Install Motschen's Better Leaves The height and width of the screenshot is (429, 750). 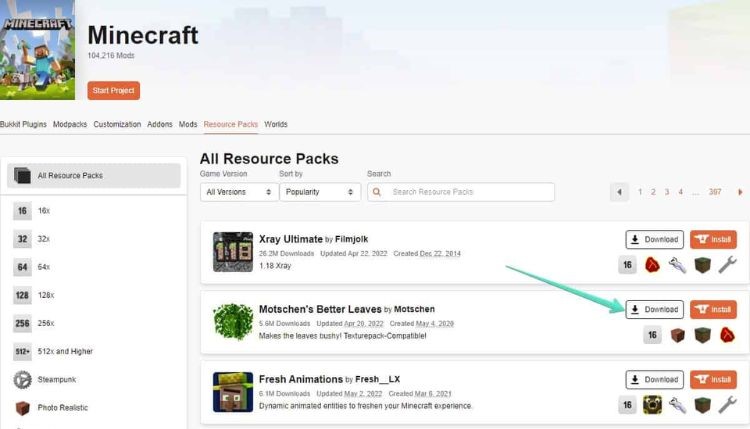tap(713, 309)
